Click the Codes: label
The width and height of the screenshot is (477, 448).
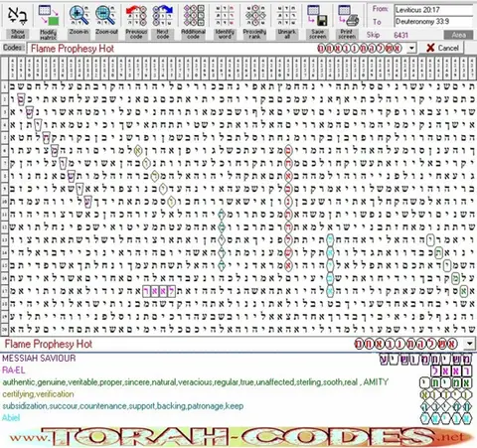(14, 48)
